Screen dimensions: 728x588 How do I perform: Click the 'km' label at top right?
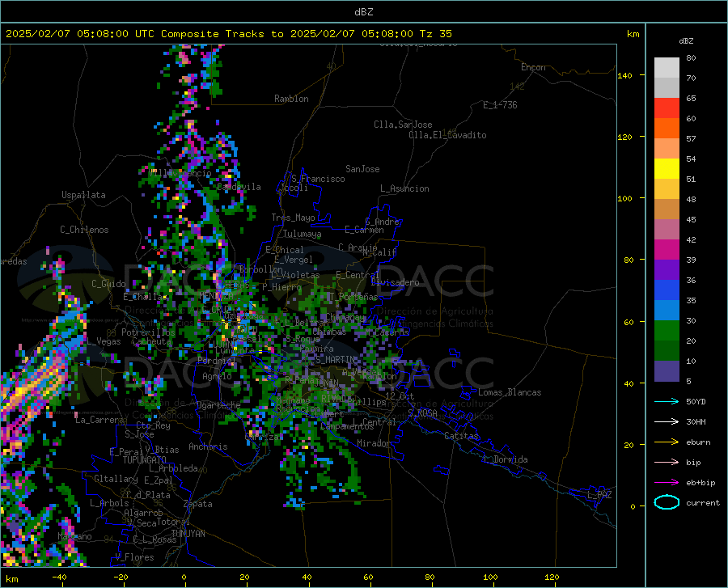[x=633, y=34]
